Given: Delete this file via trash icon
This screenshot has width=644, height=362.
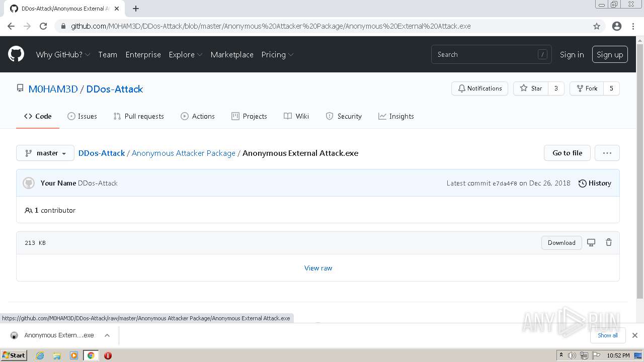Looking at the screenshot, I should [x=609, y=243].
